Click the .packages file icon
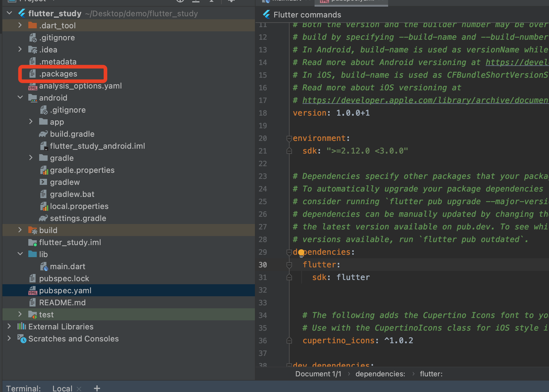Viewport: 549px width, 392px height. pos(33,74)
